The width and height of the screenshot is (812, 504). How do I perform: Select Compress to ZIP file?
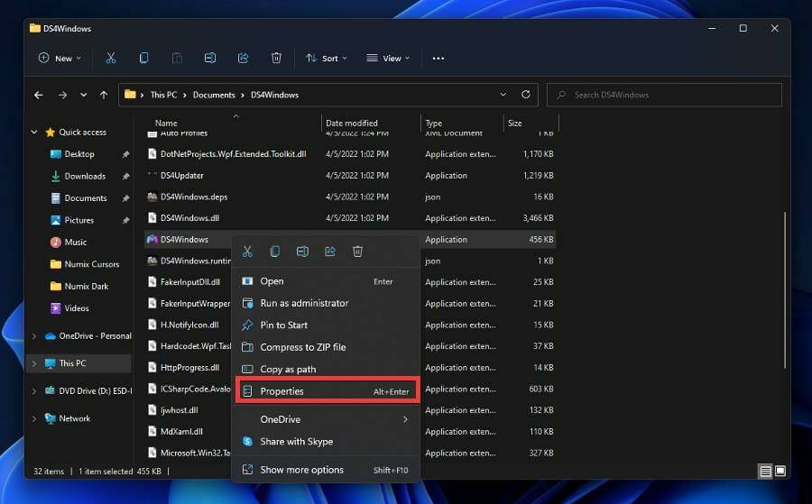coord(325,347)
